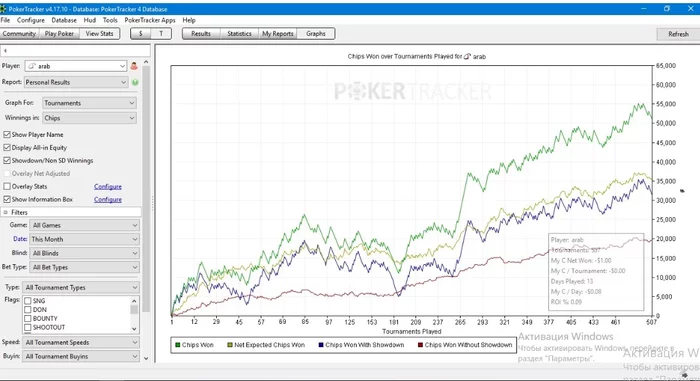Open the Graph For Tournaments dropdown
The width and height of the screenshot is (700, 381).
click(x=89, y=103)
